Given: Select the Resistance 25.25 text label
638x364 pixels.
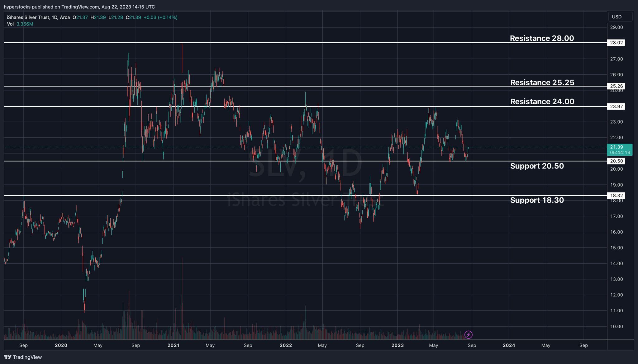Looking at the screenshot, I should (x=542, y=83).
